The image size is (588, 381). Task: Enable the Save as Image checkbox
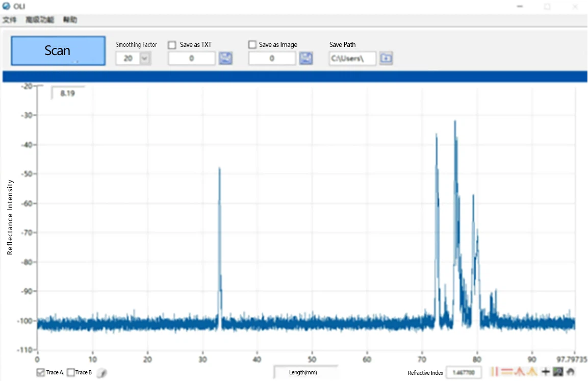[252, 45]
